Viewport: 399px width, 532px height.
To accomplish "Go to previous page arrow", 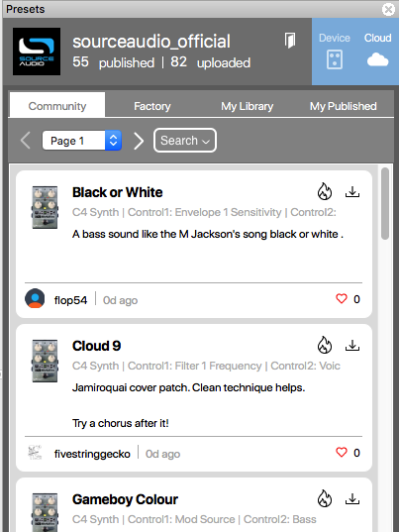I will [x=26, y=141].
